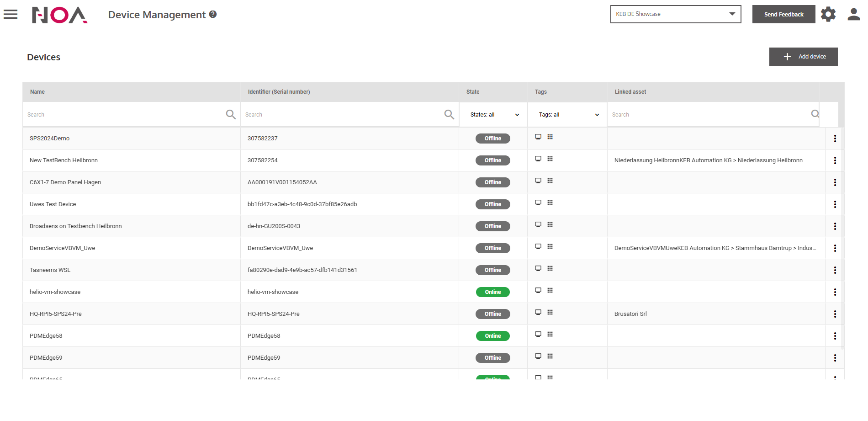Image resolution: width=868 pixels, height=421 pixels.
Task: Click the Identifier serial number search field
Action: [x=343, y=115]
